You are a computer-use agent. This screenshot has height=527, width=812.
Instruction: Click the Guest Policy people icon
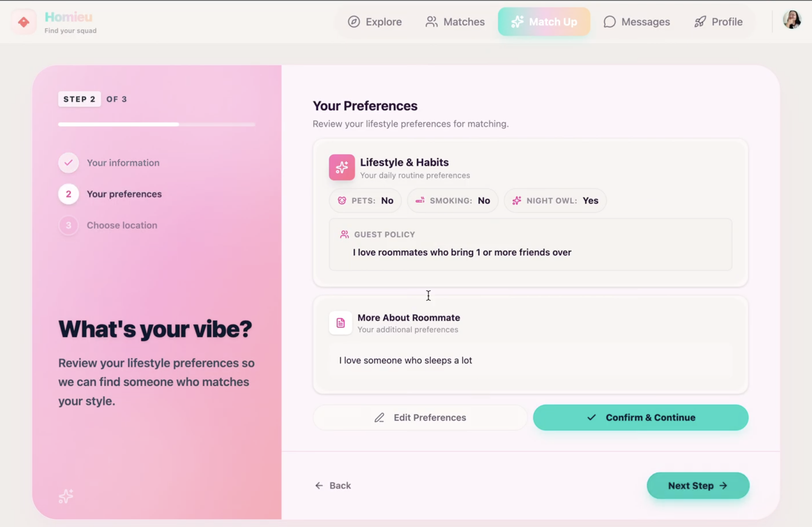pyautogui.click(x=344, y=235)
